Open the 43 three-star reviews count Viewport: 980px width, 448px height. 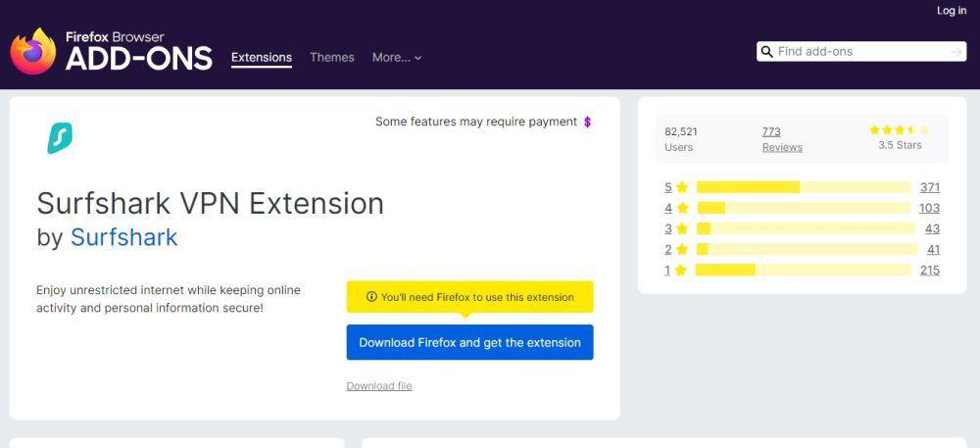[933, 228]
